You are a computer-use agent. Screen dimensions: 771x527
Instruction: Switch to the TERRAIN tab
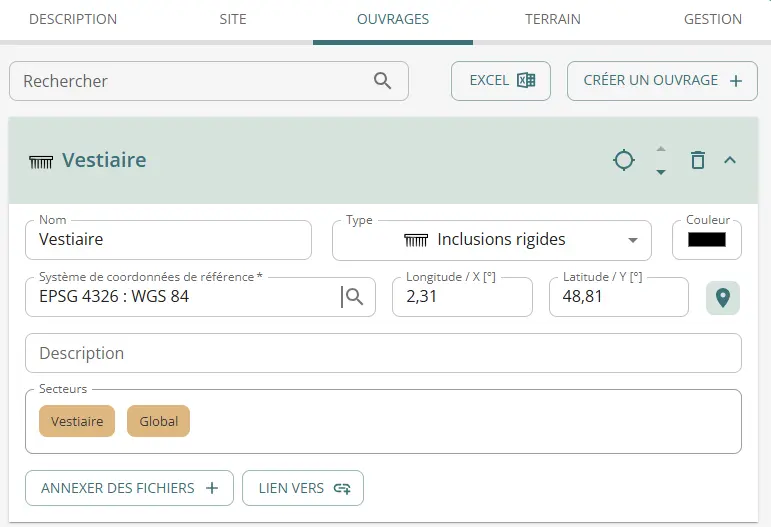tap(553, 19)
